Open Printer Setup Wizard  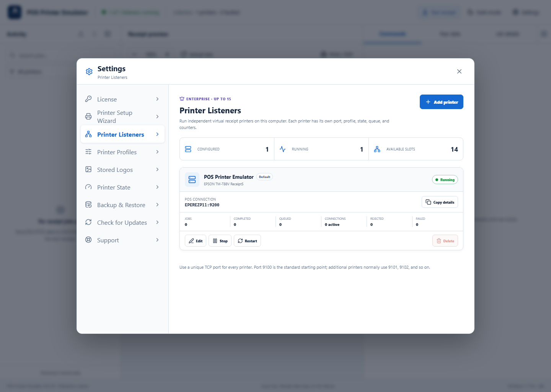[122, 116]
